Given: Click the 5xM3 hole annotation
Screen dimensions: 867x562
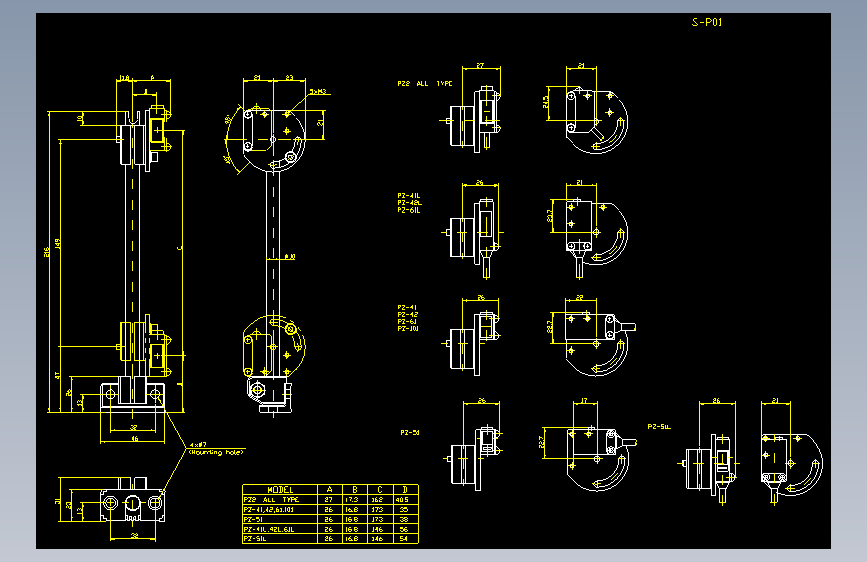Looking at the screenshot, I should tap(318, 91).
